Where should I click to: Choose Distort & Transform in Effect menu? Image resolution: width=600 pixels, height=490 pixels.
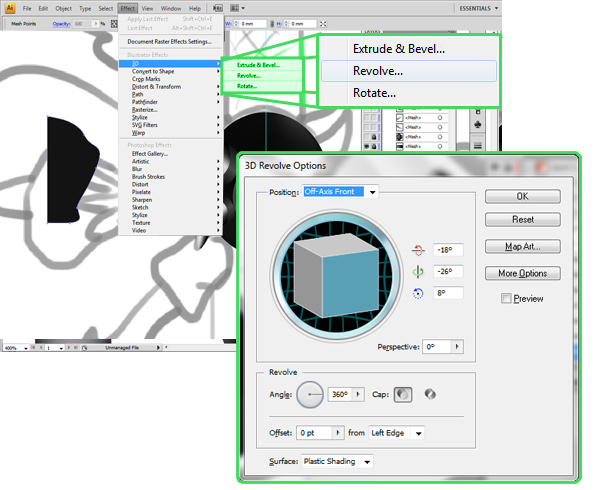[156, 86]
